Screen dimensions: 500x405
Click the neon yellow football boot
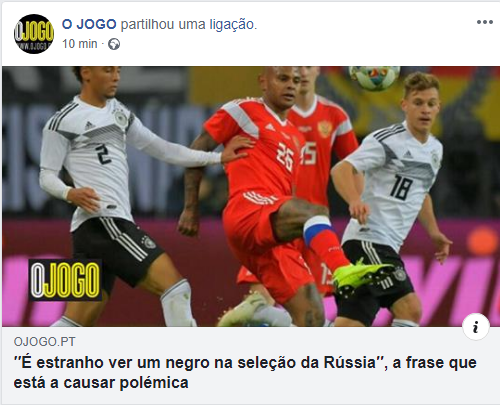360,275
